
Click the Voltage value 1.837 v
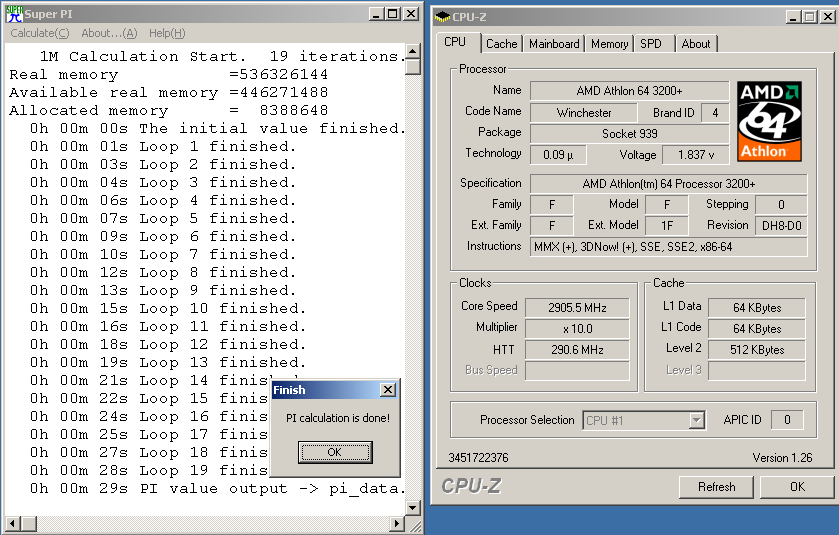pos(696,155)
